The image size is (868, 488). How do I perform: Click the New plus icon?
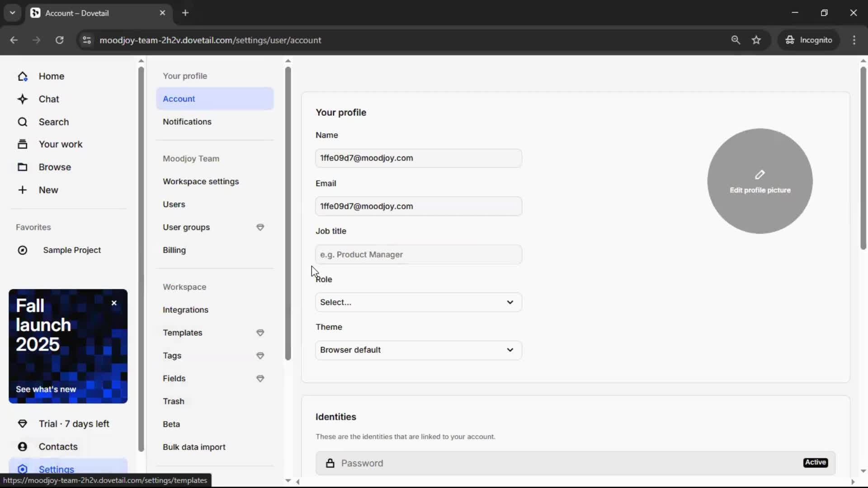(x=23, y=190)
